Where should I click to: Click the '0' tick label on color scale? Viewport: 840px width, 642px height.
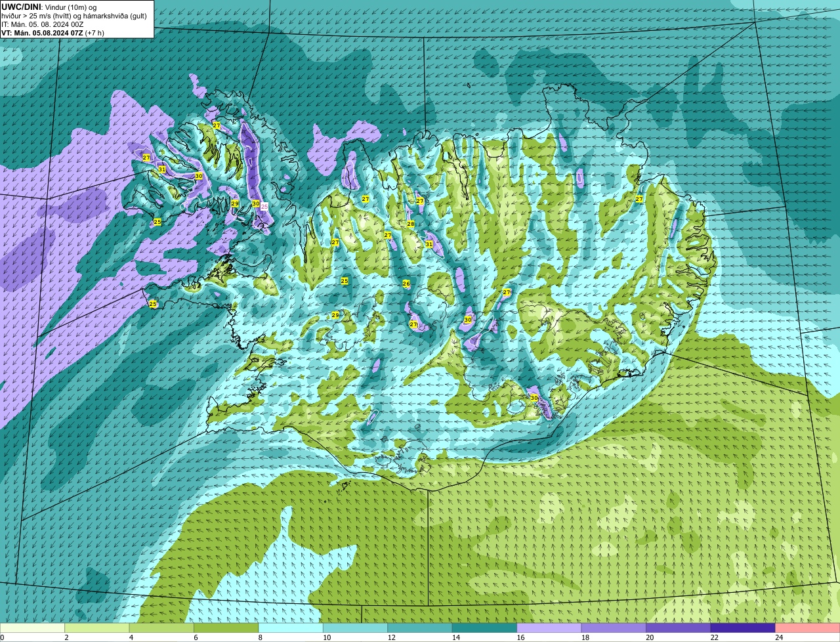pyautogui.click(x=2, y=637)
